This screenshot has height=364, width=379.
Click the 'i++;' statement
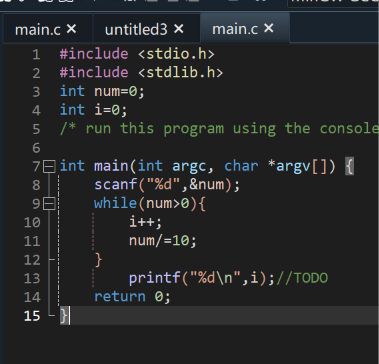pyautogui.click(x=146, y=222)
